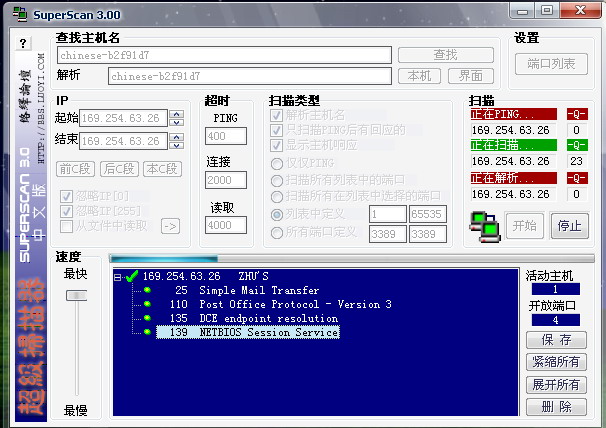Click the 解析 resolved name field

click(x=250, y=76)
